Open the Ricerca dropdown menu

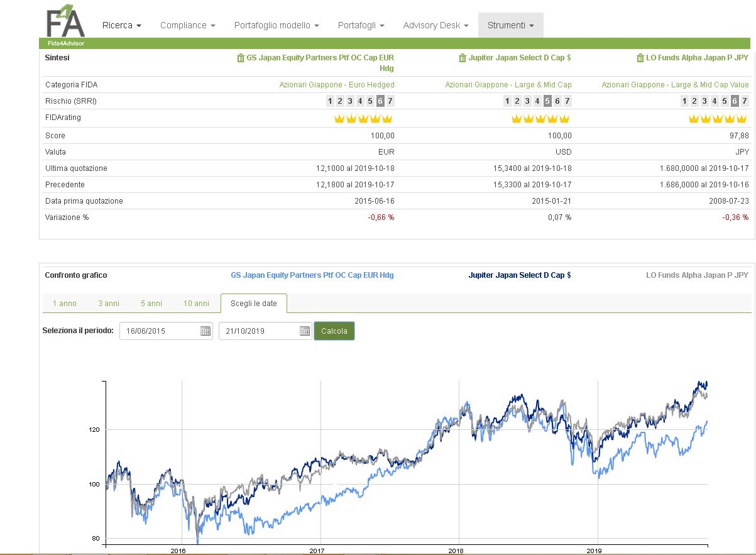[122, 25]
